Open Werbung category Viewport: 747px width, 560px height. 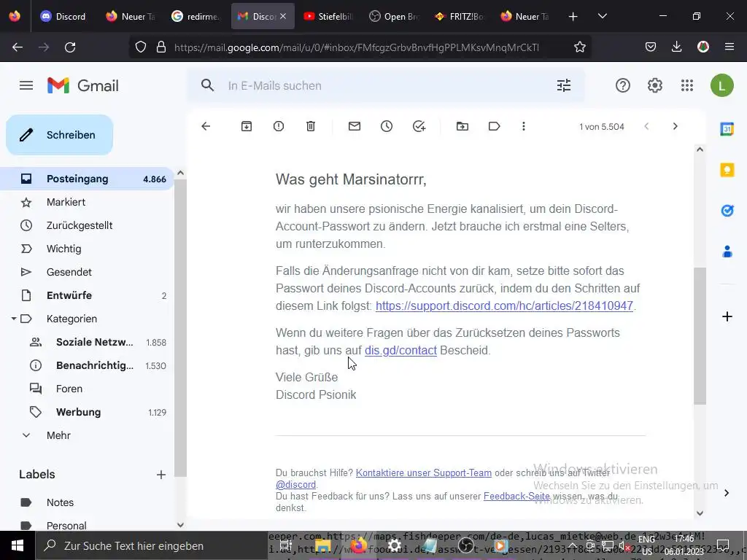(87, 413)
